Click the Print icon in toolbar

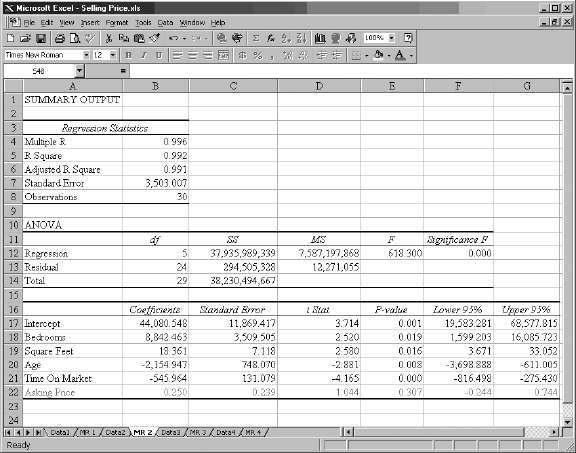(x=60, y=38)
